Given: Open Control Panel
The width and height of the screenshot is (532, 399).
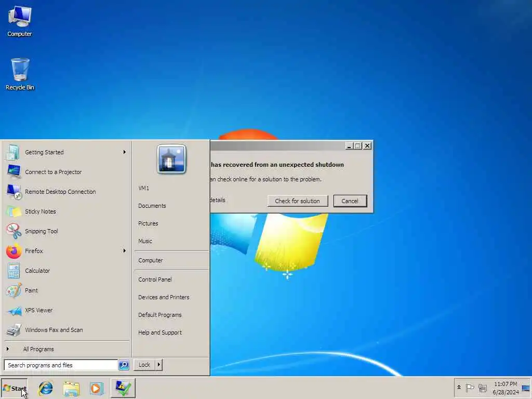Looking at the screenshot, I should click(155, 280).
